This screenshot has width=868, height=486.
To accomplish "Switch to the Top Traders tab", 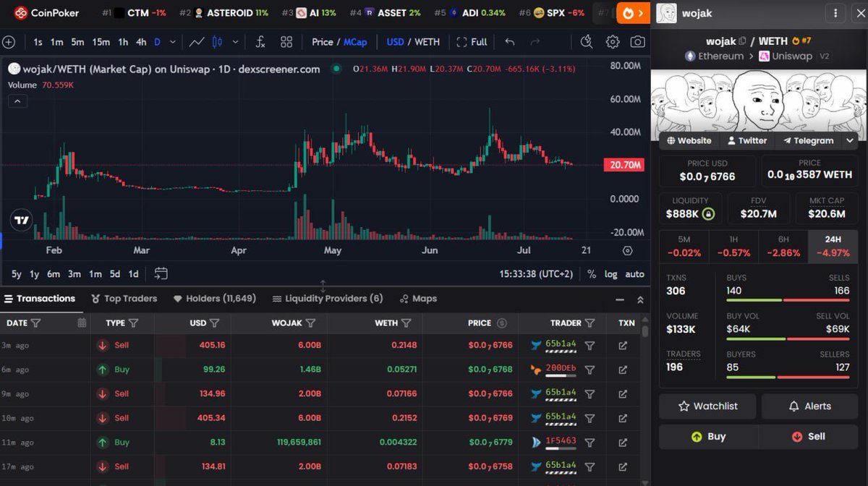I will (x=124, y=299).
